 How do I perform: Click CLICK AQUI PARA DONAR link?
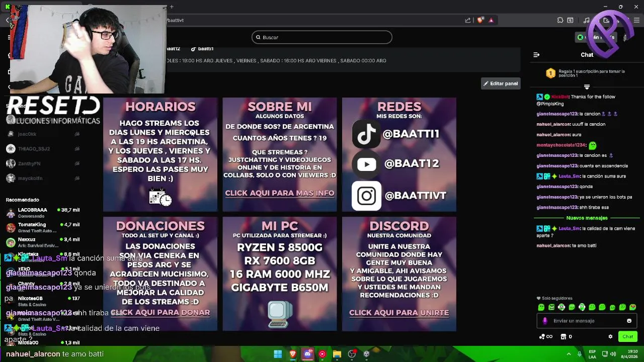tap(160, 312)
